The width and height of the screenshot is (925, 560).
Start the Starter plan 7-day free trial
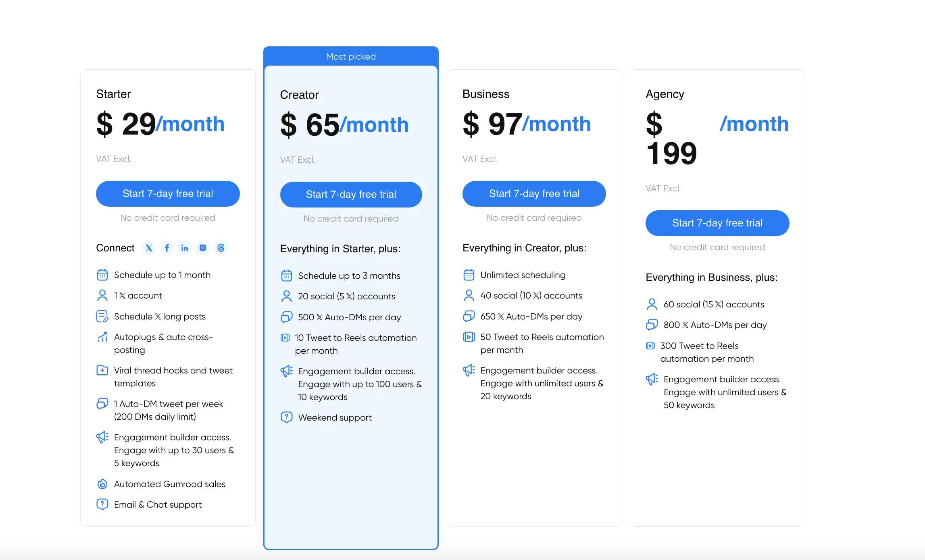pos(168,194)
